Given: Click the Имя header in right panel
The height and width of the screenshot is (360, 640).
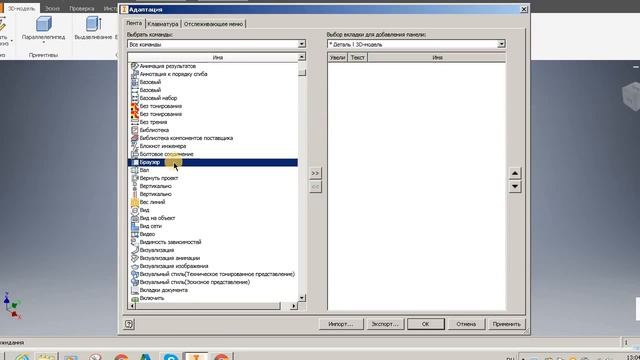Looking at the screenshot, I should (x=437, y=58).
